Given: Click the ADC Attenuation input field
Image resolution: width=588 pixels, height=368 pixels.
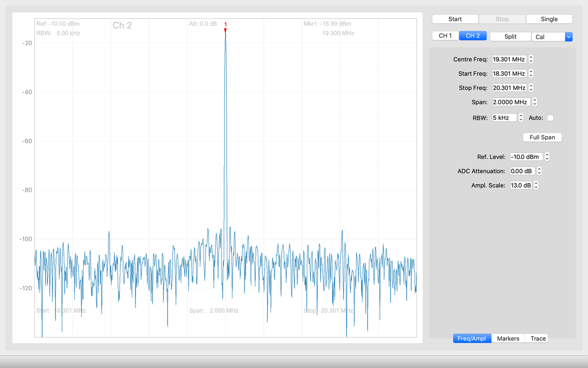Looking at the screenshot, I should [x=522, y=171].
